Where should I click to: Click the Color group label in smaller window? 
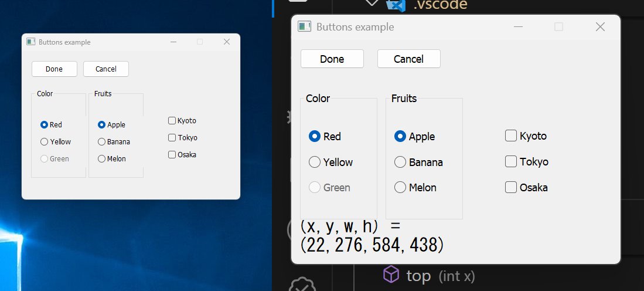pyautogui.click(x=45, y=94)
